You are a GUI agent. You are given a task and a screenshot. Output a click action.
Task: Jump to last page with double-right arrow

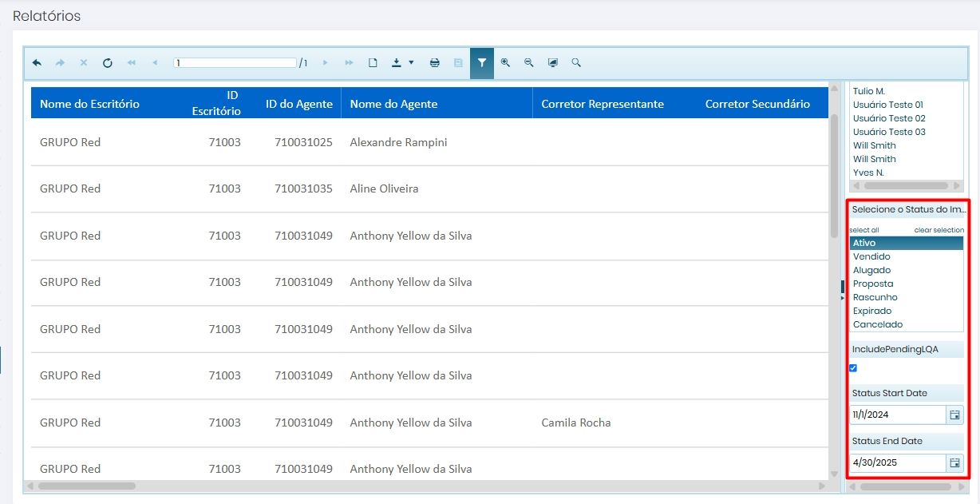pyautogui.click(x=349, y=63)
